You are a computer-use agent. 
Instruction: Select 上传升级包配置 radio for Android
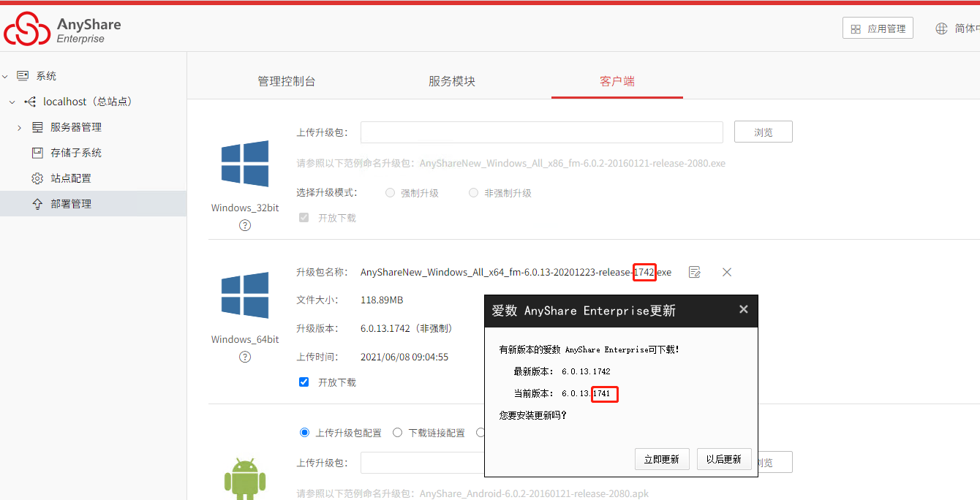tap(305, 433)
